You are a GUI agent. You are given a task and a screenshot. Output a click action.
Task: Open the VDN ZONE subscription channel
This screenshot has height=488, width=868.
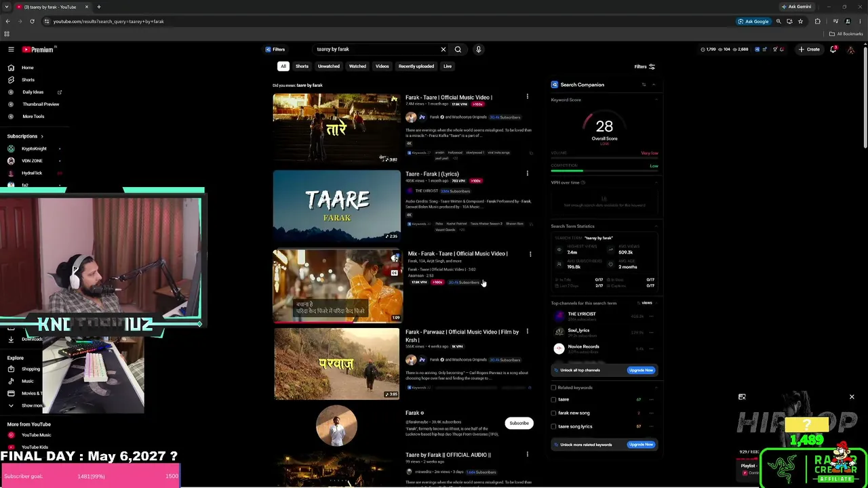click(32, 161)
